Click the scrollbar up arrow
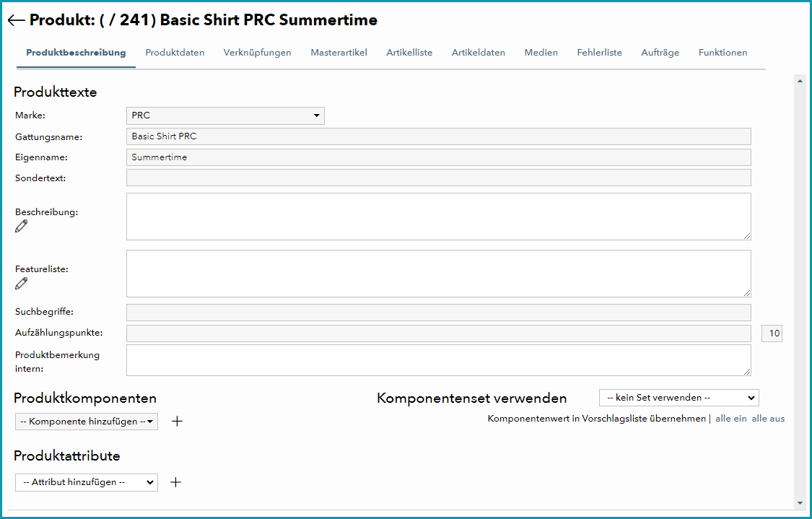 coord(800,81)
